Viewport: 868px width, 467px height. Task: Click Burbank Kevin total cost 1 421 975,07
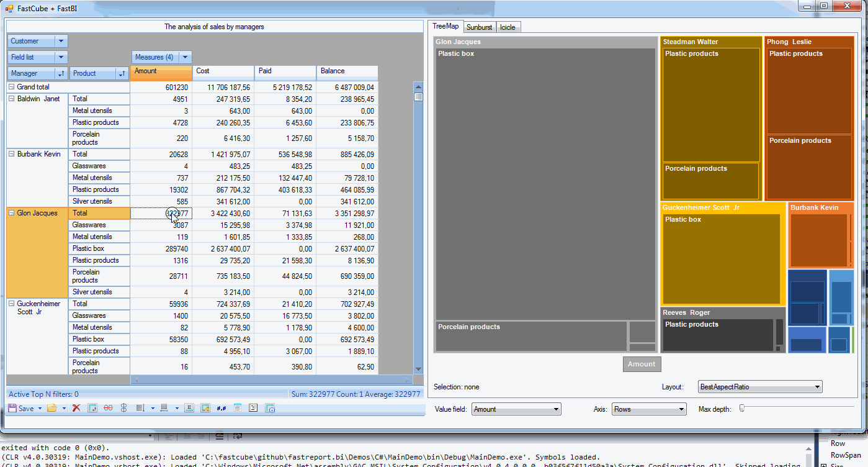(223, 154)
